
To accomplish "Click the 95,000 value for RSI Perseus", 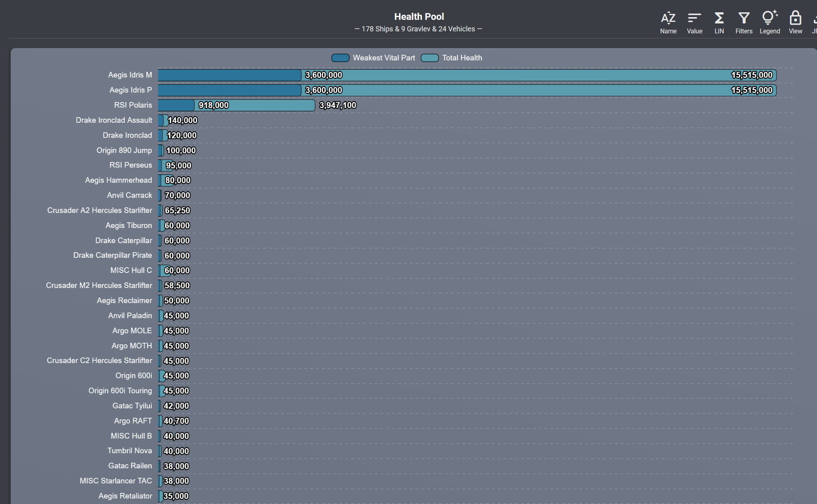I will click(x=178, y=166).
